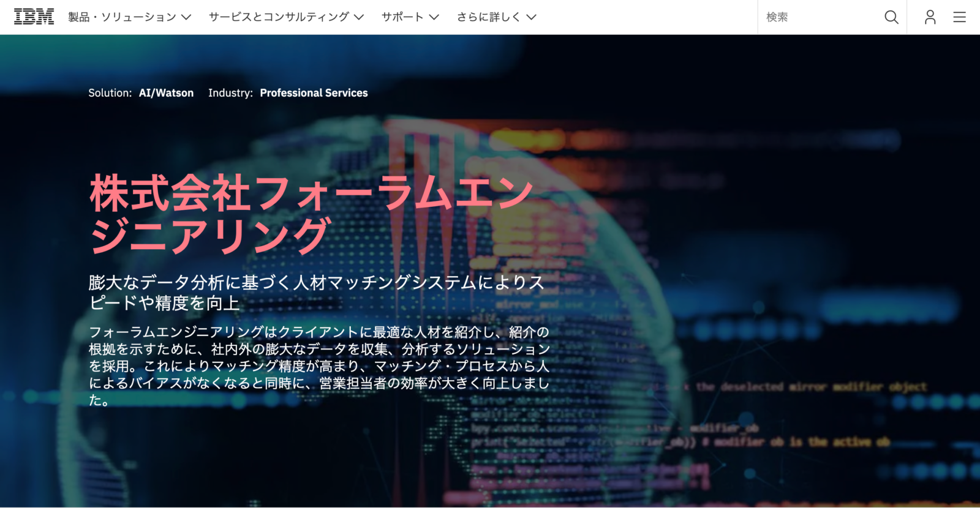Expand the サービスとコンサルティング menu
The height and width of the screenshot is (521, 980).
(x=286, y=17)
